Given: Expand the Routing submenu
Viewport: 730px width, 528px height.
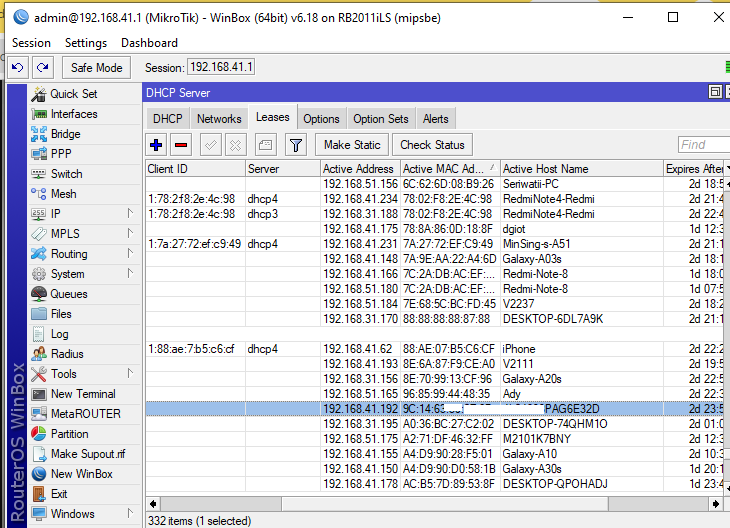Looking at the screenshot, I should (x=130, y=253).
